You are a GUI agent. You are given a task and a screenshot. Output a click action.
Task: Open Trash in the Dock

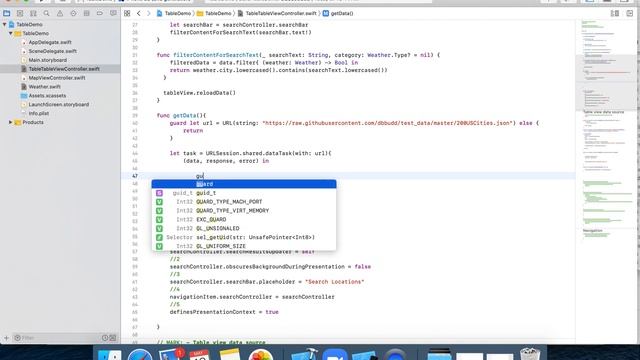tap(530, 354)
